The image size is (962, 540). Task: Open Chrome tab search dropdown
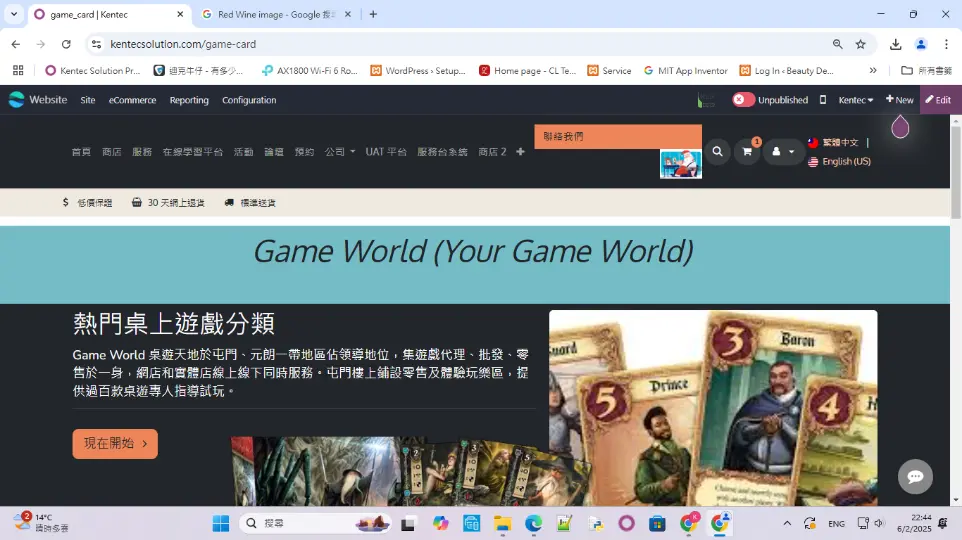tap(13, 14)
